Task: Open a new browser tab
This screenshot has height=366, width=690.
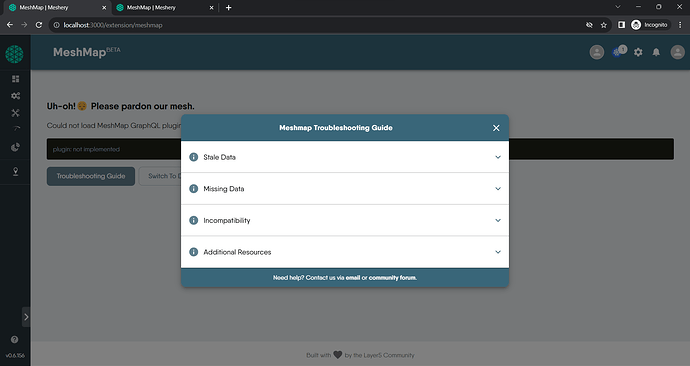Action: [x=228, y=7]
